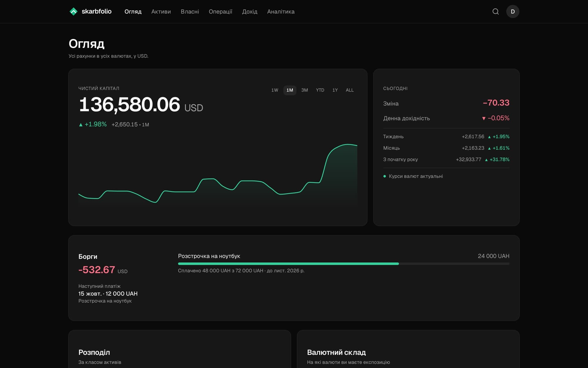This screenshot has height=368, width=588.
Task: Click the Тиждень +1.95% value
Action: pyautogui.click(x=499, y=137)
